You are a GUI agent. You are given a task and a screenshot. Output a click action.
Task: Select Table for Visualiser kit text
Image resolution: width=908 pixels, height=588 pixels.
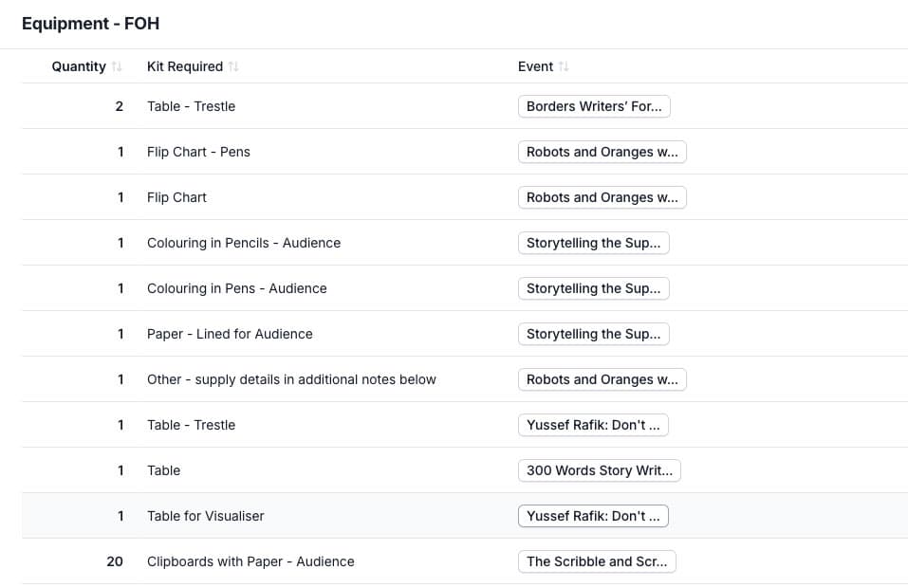pyautogui.click(x=206, y=516)
